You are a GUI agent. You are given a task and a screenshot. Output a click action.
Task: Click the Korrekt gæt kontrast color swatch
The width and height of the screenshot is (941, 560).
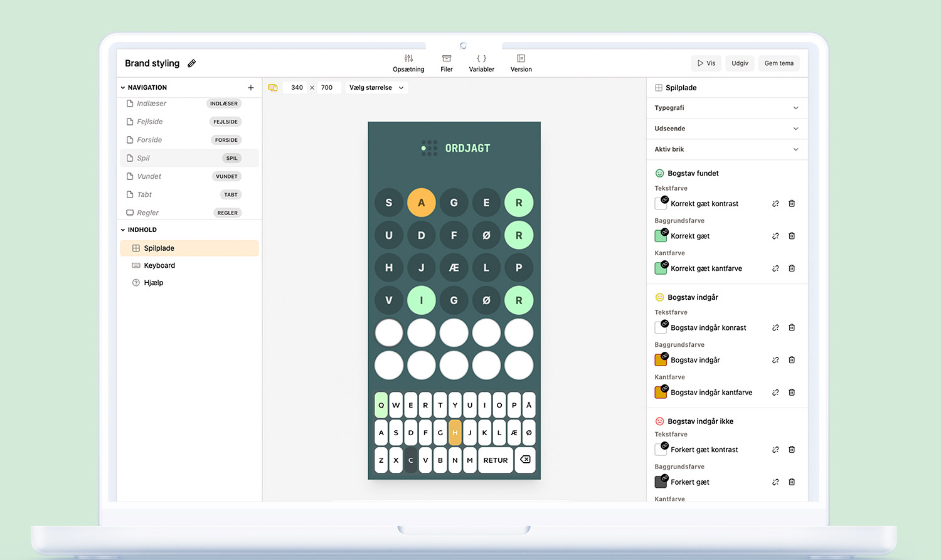click(x=661, y=203)
